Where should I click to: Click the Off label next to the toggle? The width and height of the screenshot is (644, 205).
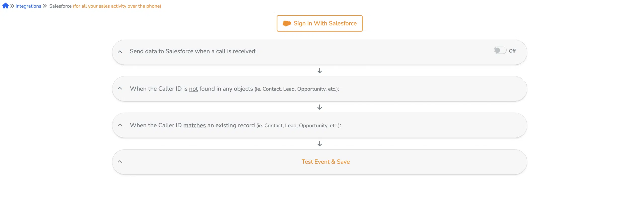[x=512, y=51]
